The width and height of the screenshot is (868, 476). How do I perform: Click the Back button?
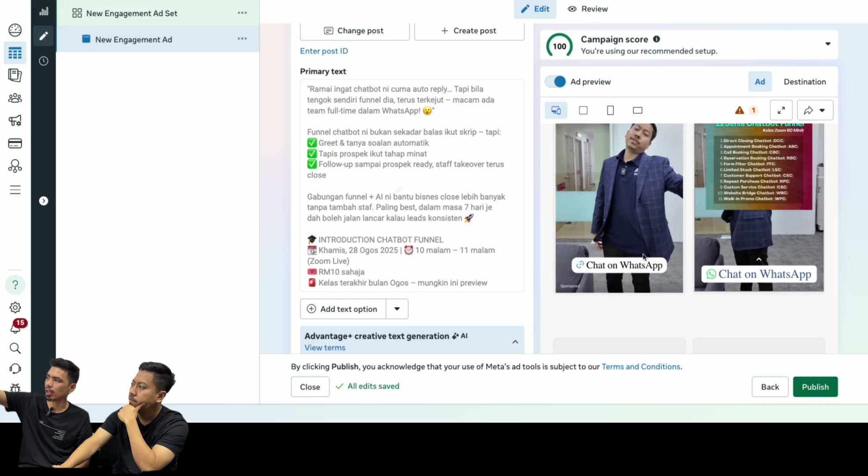pyautogui.click(x=770, y=387)
